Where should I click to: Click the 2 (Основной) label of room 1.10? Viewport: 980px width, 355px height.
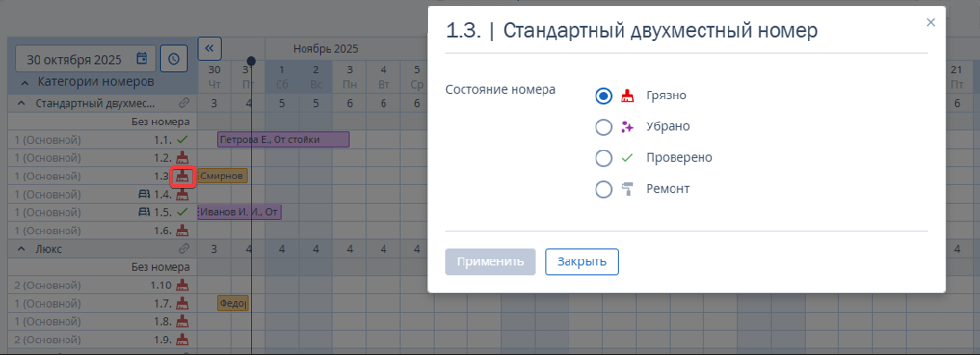coord(48,286)
